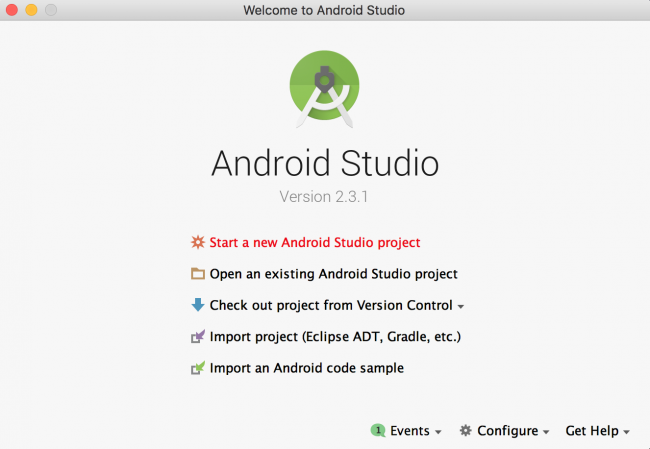Image resolution: width=650 pixels, height=449 pixels.
Task: Choose Check out project from Version Control
Action: [331, 305]
